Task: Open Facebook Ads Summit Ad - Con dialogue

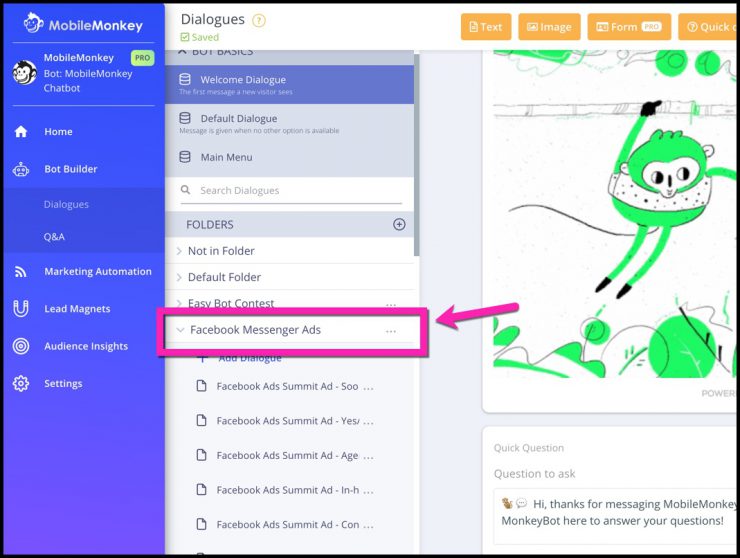Action: (x=287, y=524)
